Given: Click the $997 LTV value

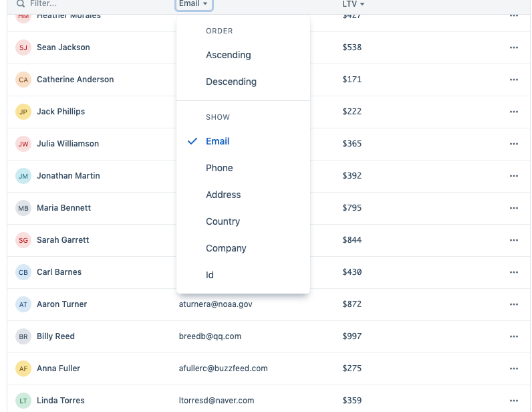Looking at the screenshot, I should 352,336.
